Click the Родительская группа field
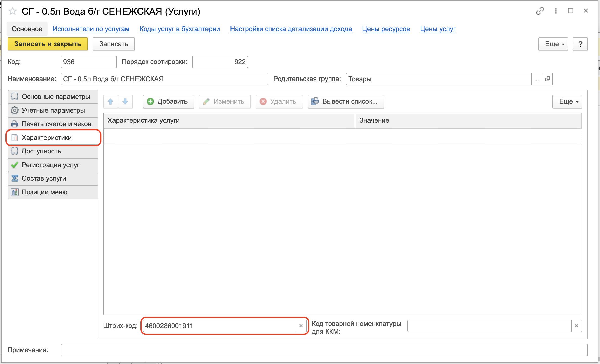The height and width of the screenshot is (364, 600). coord(439,79)
